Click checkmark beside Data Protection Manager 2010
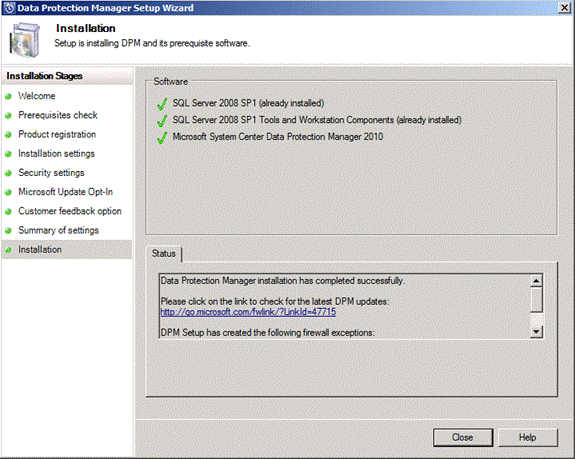The width and height of the screenshot is (575, 459). [162, 137]
